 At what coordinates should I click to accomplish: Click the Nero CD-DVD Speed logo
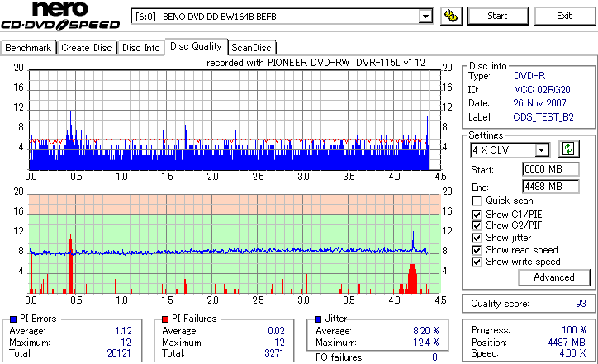(60, 16)
